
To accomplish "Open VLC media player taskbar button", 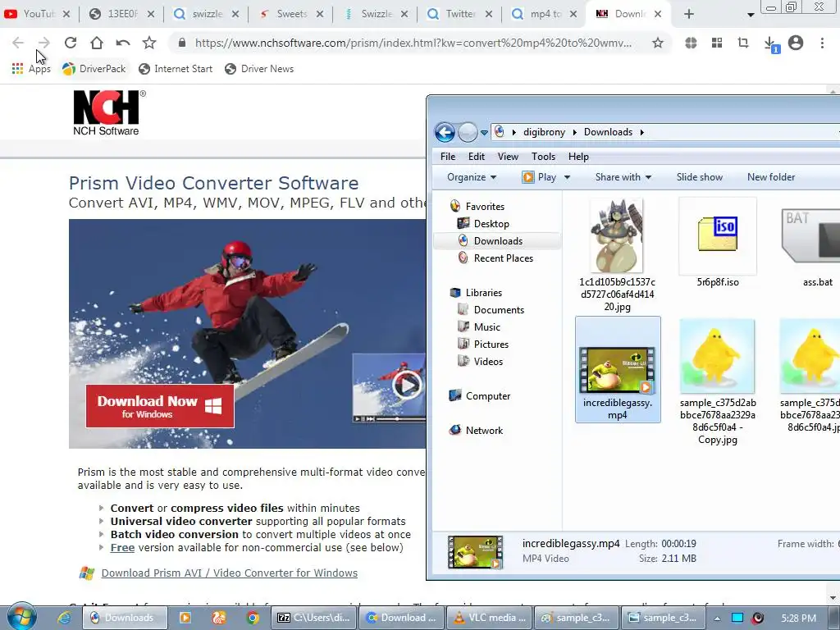I will tap(490, 618).
